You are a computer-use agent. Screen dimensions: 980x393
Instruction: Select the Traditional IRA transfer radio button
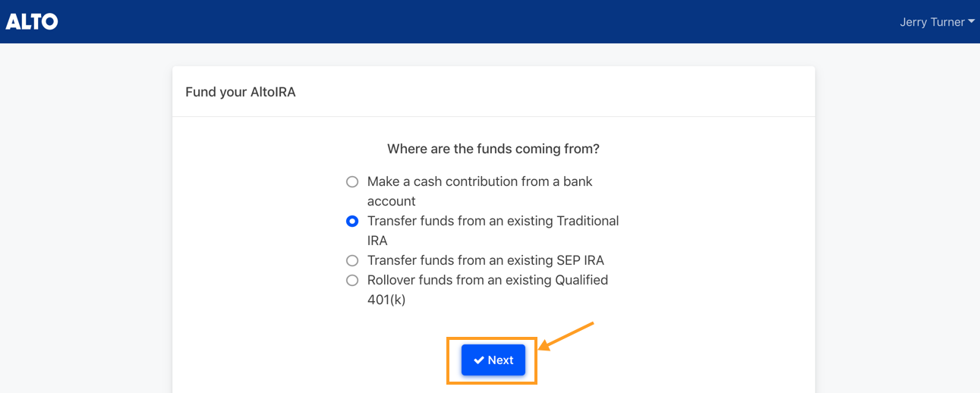click(x=352, y=222)
